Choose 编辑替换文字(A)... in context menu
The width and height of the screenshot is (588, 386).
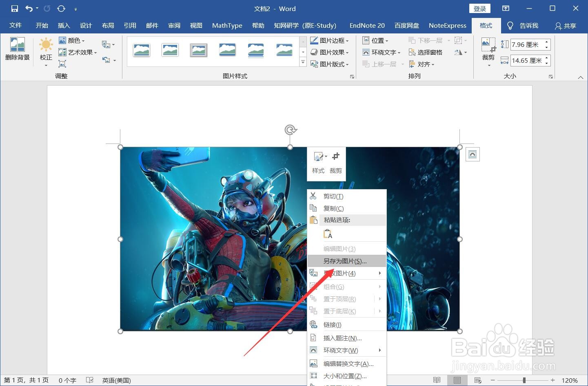coord(347,364)
